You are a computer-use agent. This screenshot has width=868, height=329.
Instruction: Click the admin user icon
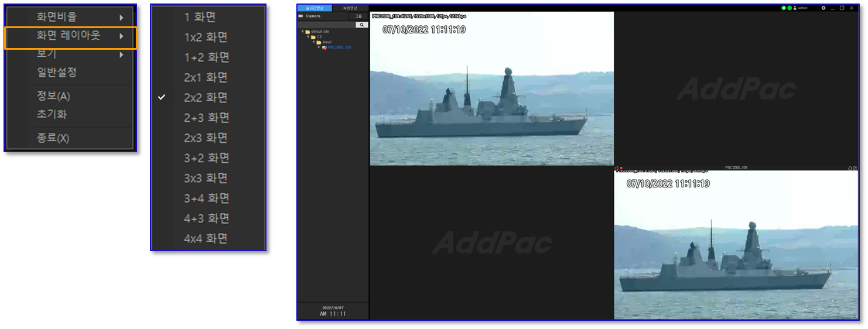[x=795, y=8]
